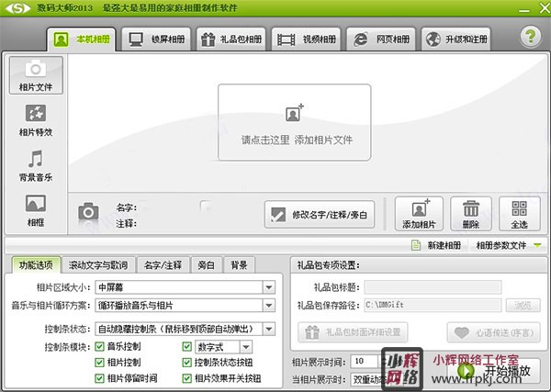Click the 礼品包封面详细设置 button
The image size is (551, 392).
(x=353, y=332)
